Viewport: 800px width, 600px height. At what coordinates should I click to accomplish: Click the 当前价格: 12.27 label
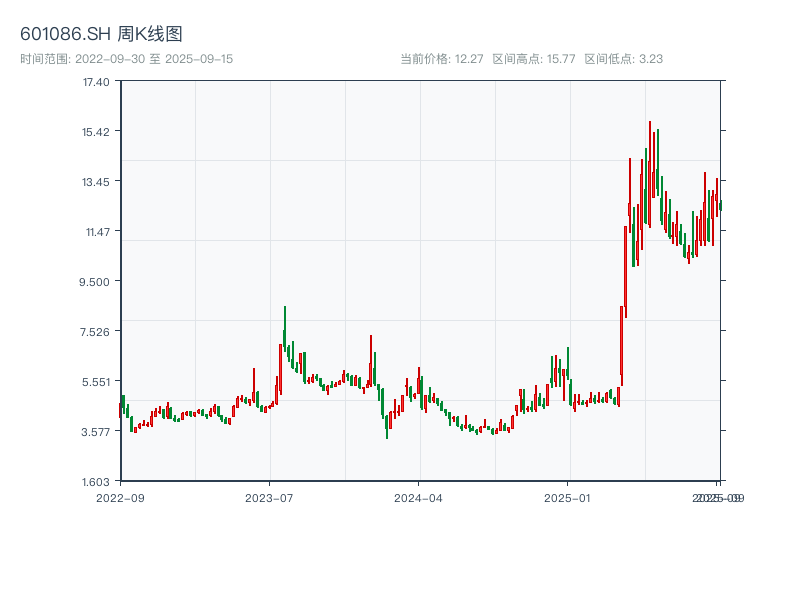pyautogui.click(x=441, y=59)
